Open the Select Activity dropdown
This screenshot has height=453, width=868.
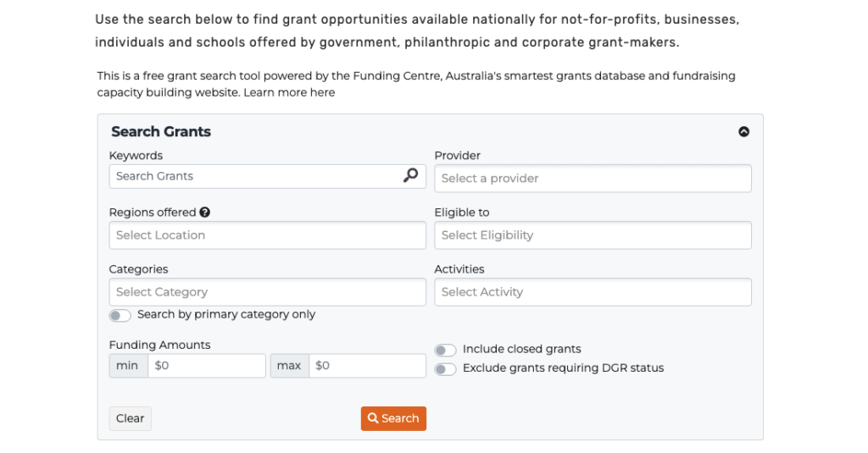point(593,292)
